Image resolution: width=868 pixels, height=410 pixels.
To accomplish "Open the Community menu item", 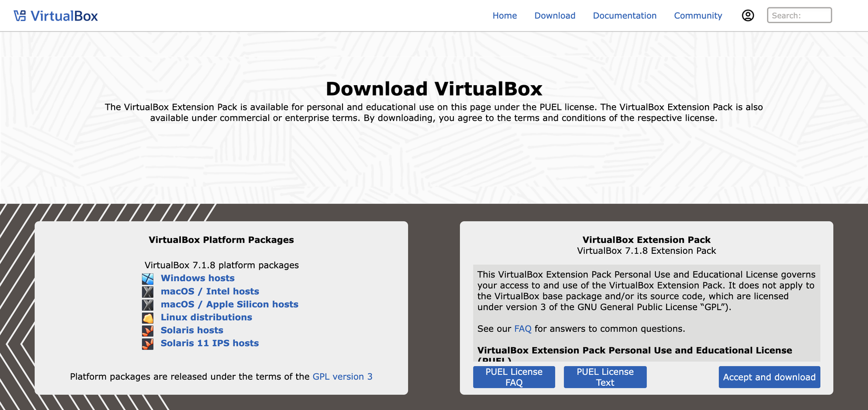I will 698,16.
